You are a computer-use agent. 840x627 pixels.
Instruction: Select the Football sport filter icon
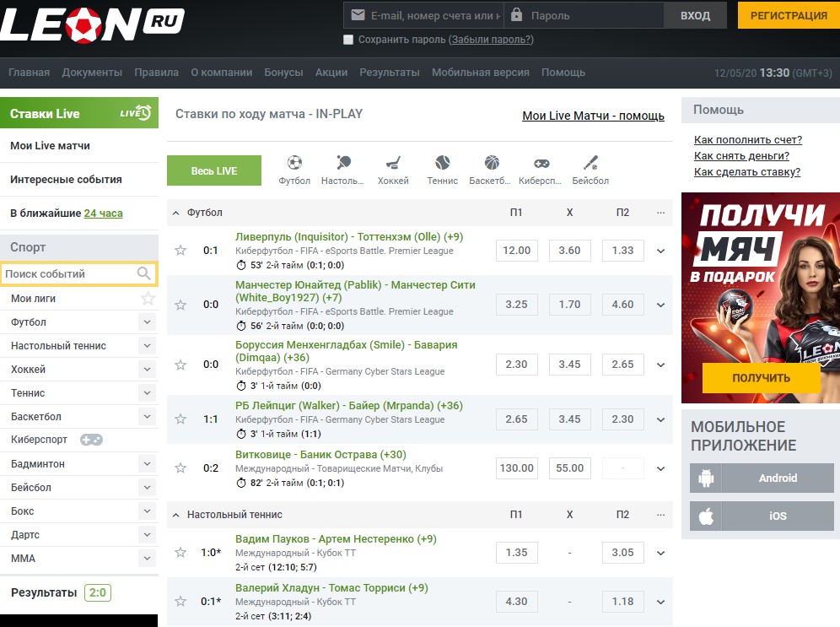(294, 163)
